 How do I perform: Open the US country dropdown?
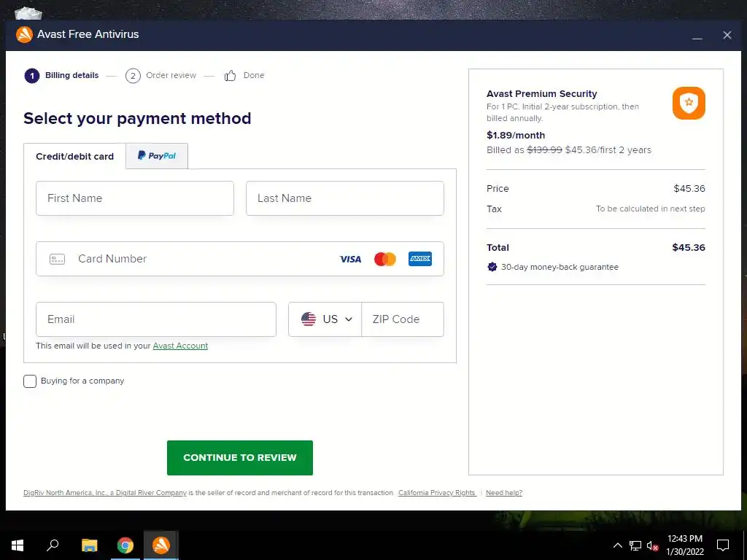(x=325, y=319)
